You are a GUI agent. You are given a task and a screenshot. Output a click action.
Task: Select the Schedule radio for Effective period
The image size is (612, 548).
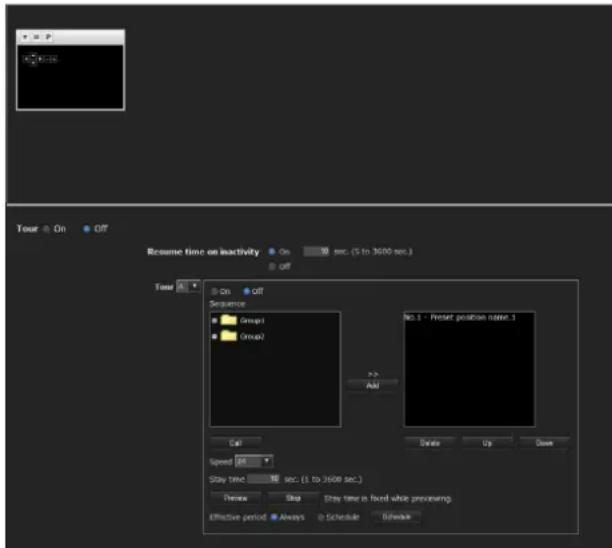point(321,517)
